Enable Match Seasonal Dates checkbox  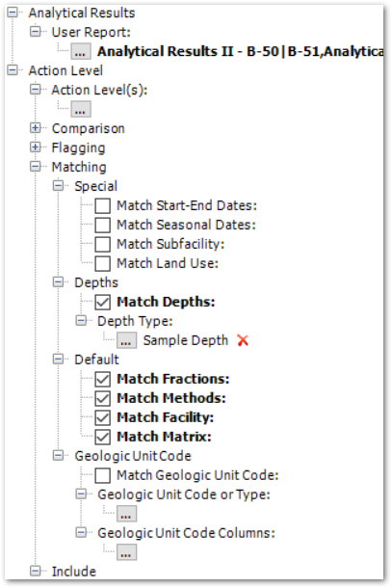tap(102, 225)
